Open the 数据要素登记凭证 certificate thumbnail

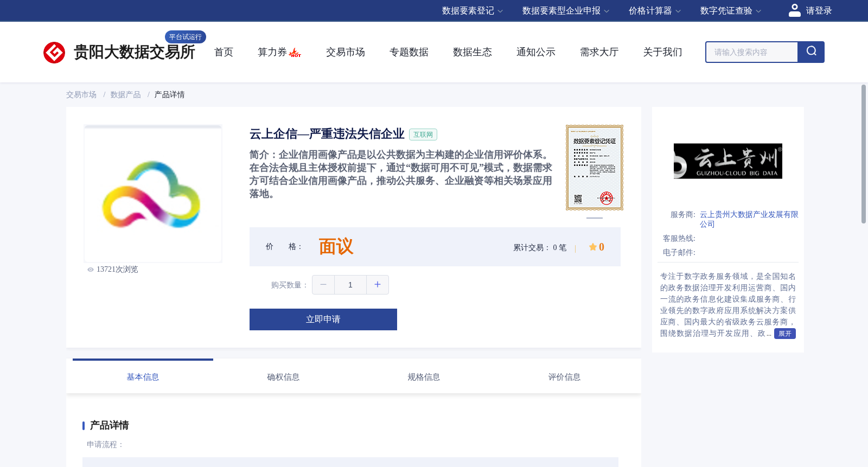pos(595,168)
